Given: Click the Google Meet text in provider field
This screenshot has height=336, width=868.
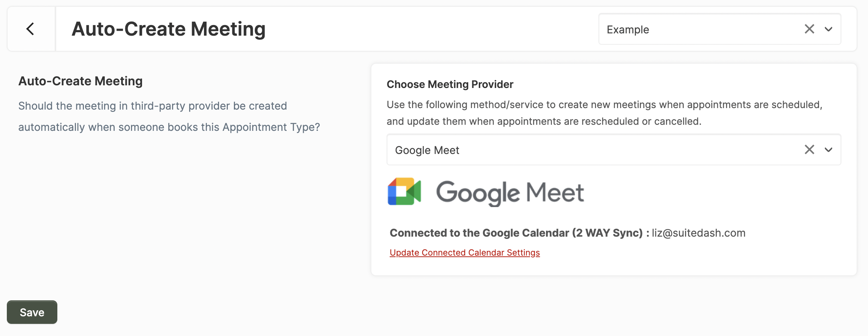Looking at the screenshot, I should click(x=427, y=150).
